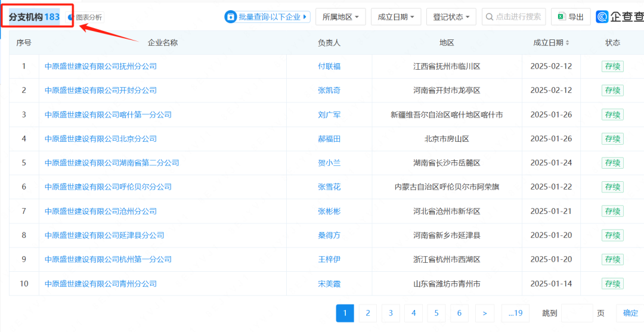Click person link 桑得方
Screen dimensions: 644x332
tap(329, 235)
